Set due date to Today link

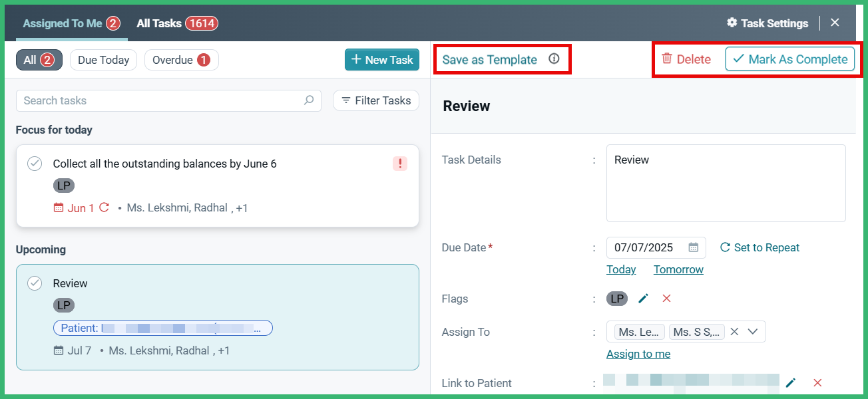tap(621, 269)
